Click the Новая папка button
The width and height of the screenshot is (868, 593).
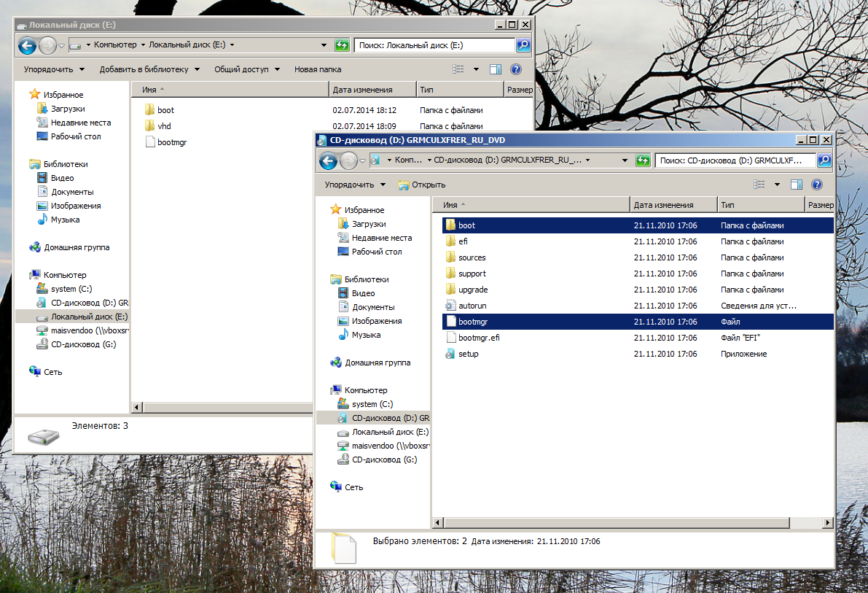317,69
